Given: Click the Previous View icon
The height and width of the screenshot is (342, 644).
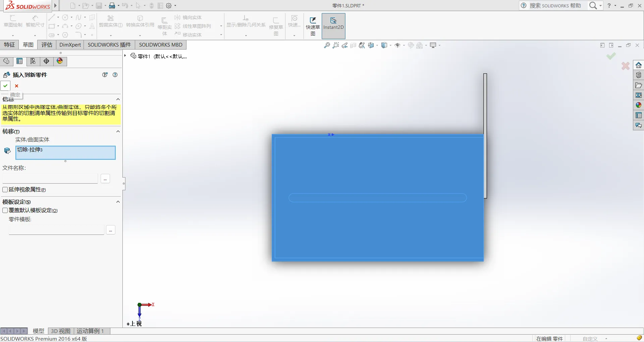Looking at the screenshot, I should (x=344, y=45).
